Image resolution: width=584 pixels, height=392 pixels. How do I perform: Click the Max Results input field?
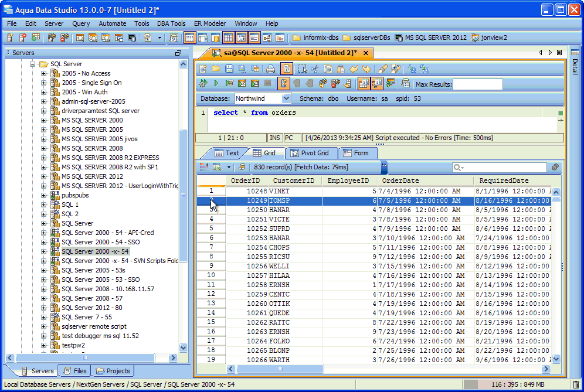point(478,84)
